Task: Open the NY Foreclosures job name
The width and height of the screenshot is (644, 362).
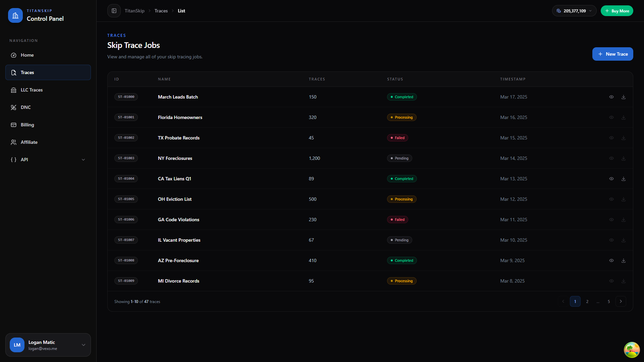Action: click(175, 158)
